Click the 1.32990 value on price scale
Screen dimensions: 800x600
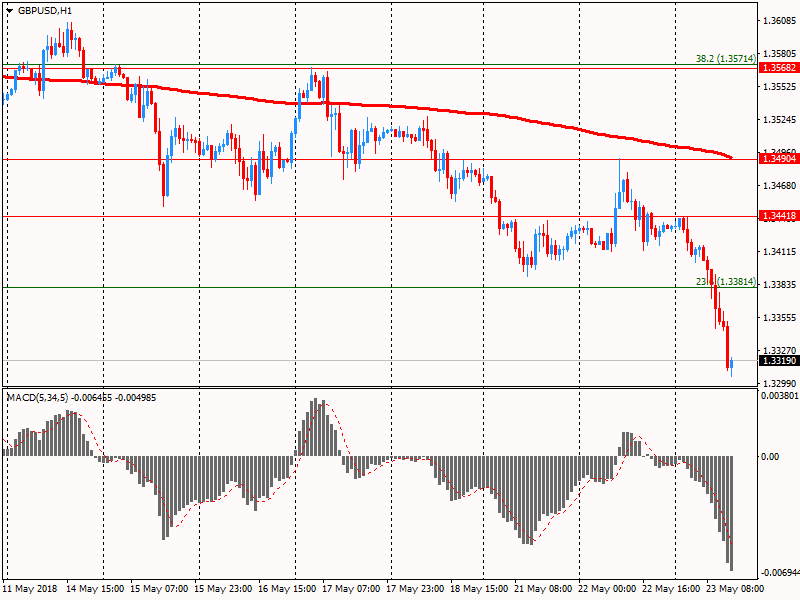click(778, 384)
